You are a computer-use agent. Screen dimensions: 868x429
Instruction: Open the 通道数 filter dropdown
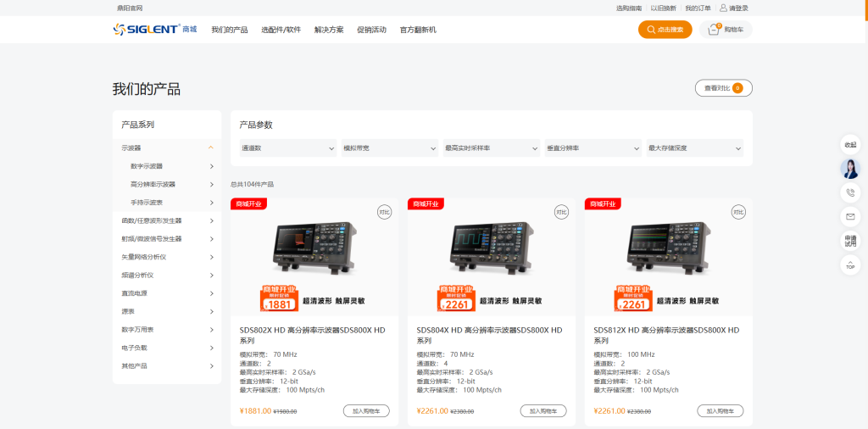288,148
